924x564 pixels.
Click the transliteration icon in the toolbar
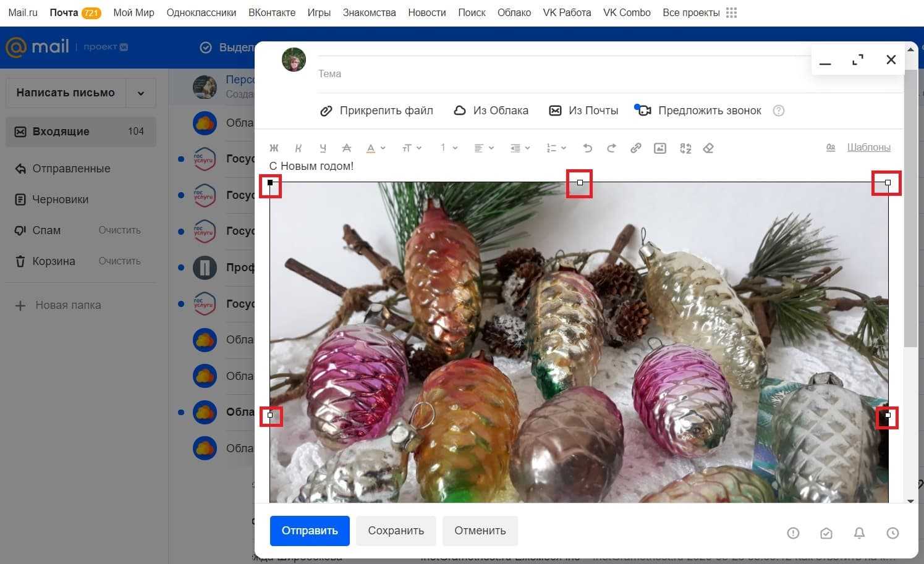tap(685, 148)
